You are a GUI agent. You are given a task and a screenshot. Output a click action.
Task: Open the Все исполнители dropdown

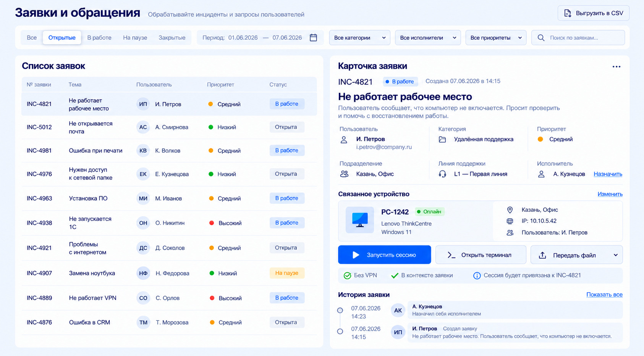coord(428,38)
